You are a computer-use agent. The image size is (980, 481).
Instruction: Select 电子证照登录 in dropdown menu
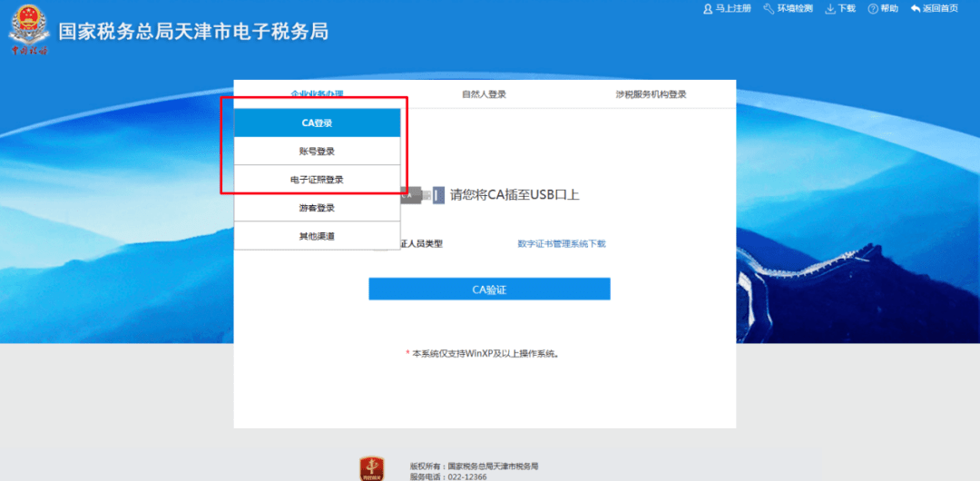click(317, 180)
